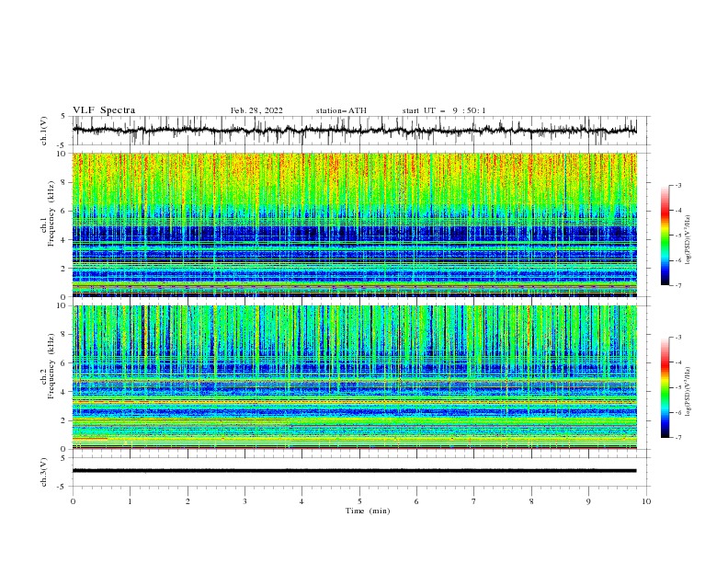The image size is (728, 563).
Task: Click the lower 'log(PSD)(V²/Hz)' colorbar label
Action: pyautogui.click(x=688, y=392)
